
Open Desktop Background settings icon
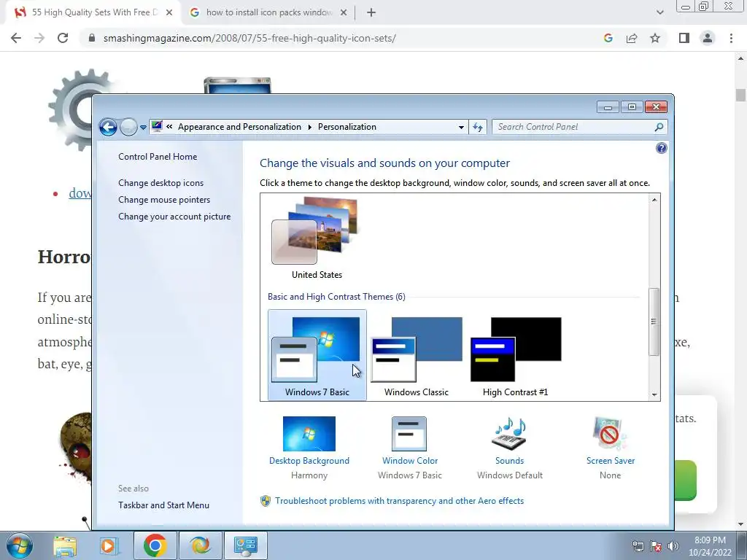click(x=309, y=434)
